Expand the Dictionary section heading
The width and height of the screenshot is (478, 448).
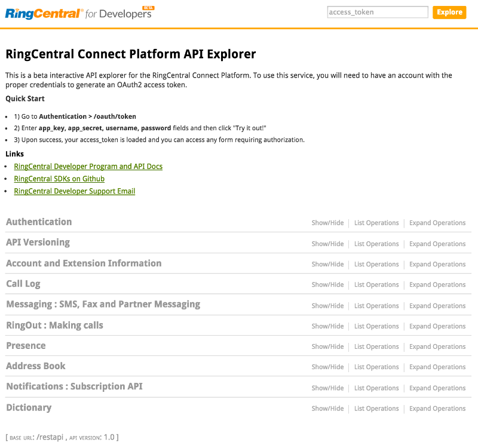coord(29,408)
